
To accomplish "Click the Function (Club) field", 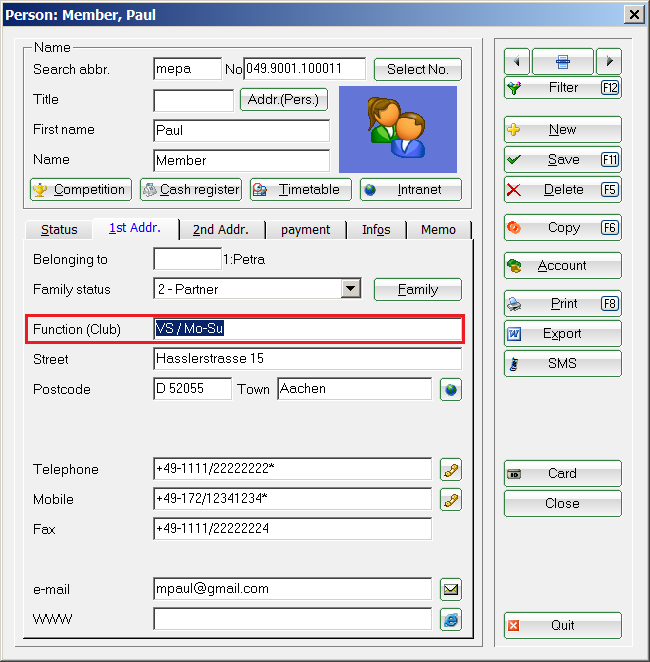I will click(308, 329).
